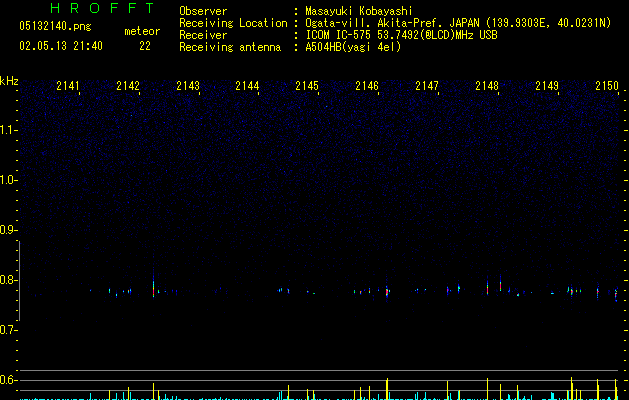The width and height of the screenshot is (629, 400).
Task: Click the 2150 time axis marker
Action: [607, 85]
